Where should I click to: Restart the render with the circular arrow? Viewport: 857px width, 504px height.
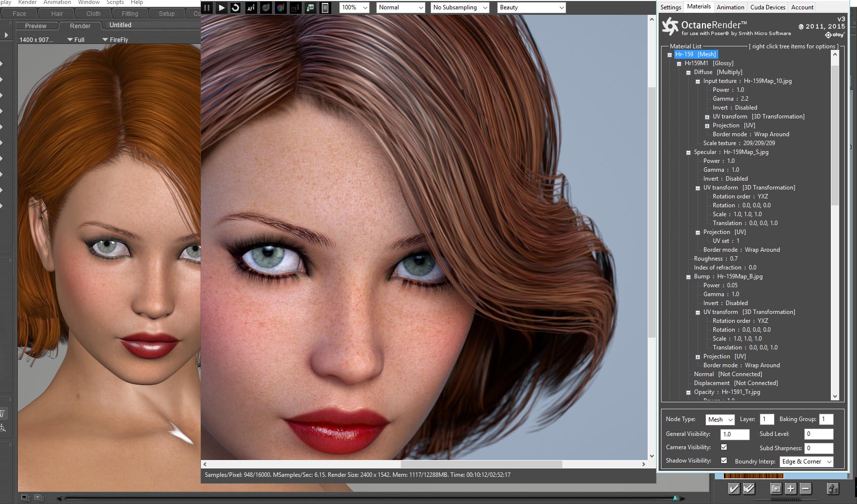236,7
